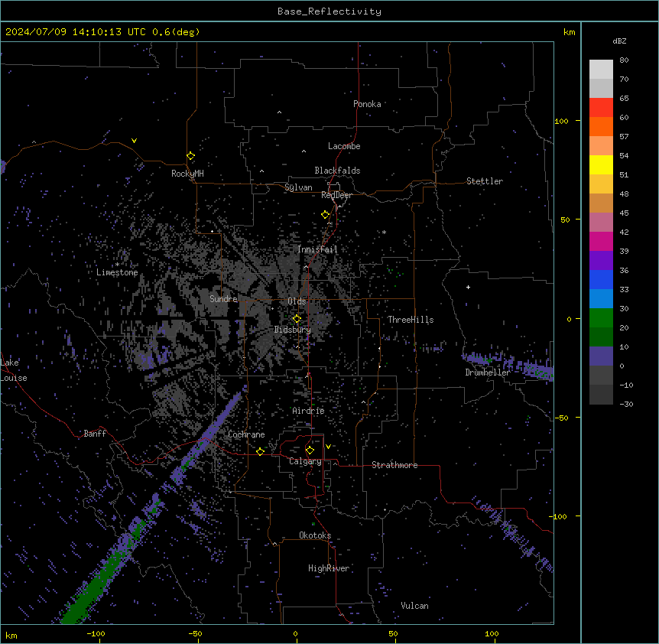Viewport: 659px width, 644px height.
Task: Select the red 60 dBZ legend swatch
Action: point(601,107)
